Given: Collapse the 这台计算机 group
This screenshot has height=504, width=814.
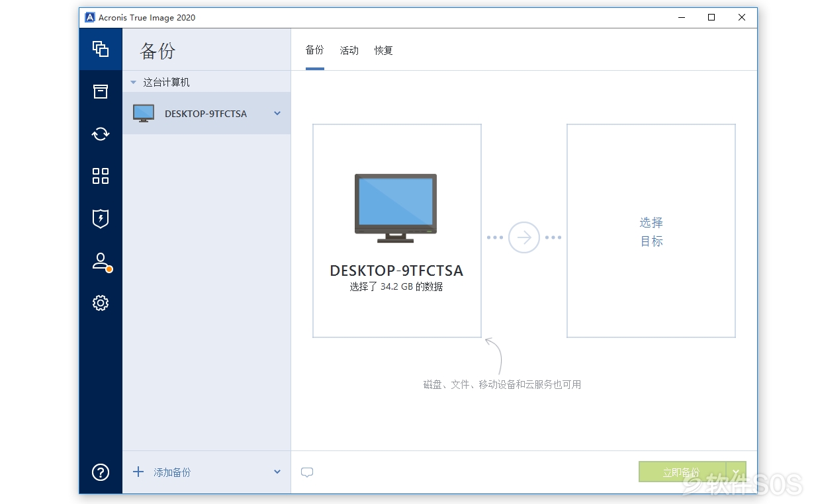Looking at the screenshot, I should pyautogui.click(x=133, y=83).
